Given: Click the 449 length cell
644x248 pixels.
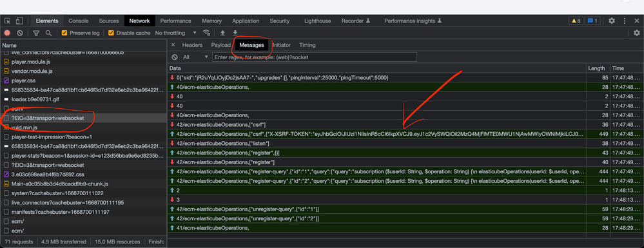Looking at the screenshot, I should (598, 134).
